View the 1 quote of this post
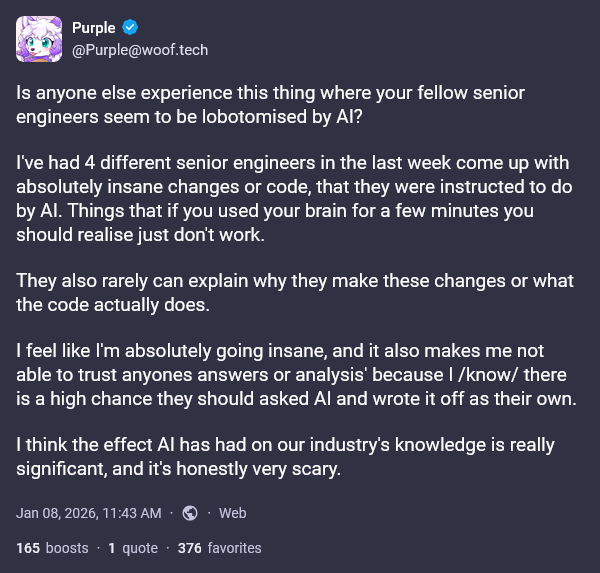The image size is (600, 573). [133, 548]
